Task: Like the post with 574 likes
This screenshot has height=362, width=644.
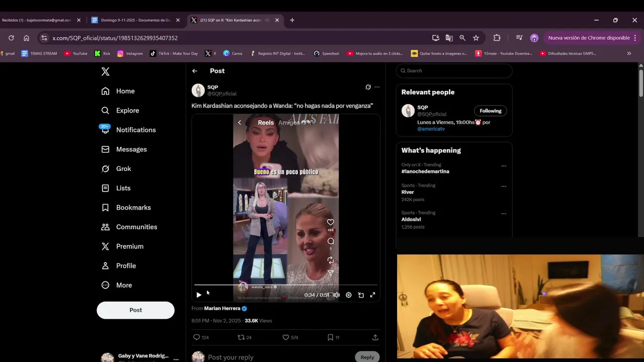Action: (290, 337)
